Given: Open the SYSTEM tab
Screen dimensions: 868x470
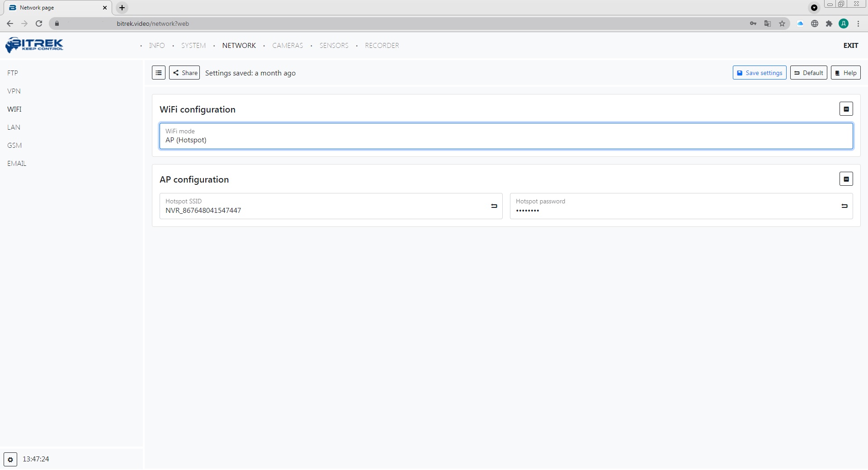Looking at the screenshot, I should [193, 46].
